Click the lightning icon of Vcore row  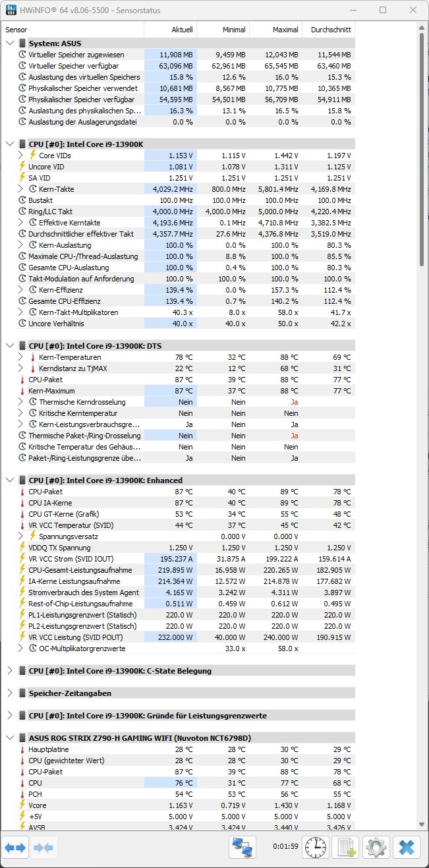pyautogui.click(x=22, y=805)
